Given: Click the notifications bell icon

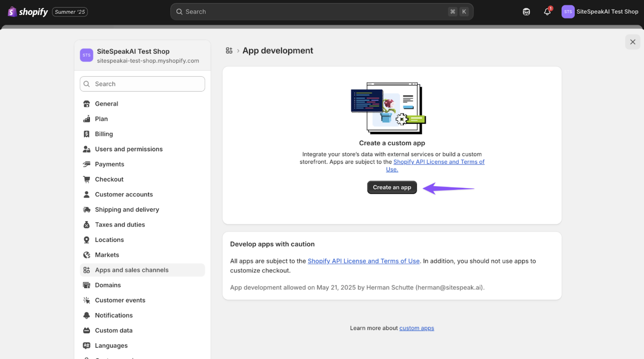Looking at the screenshot, I should (x=547, y=12).
